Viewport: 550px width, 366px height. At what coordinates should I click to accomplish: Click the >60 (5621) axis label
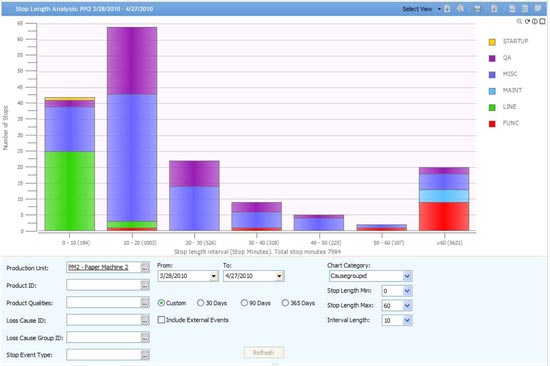[449, 243]
